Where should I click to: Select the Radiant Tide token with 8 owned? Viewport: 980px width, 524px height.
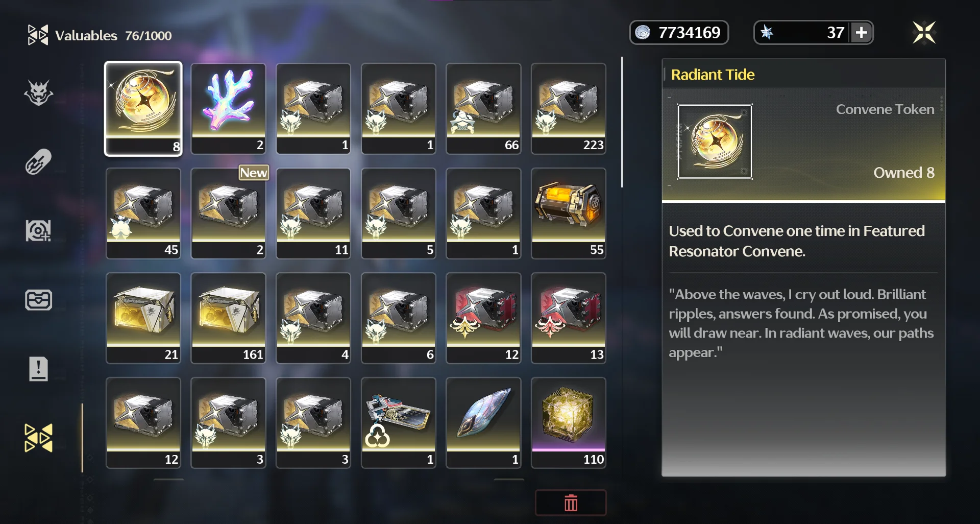(143, 109)
